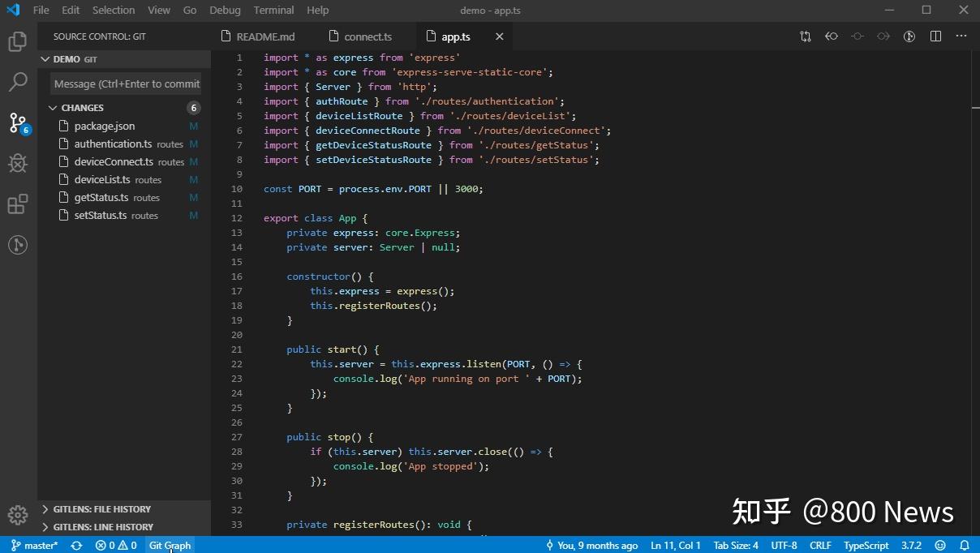
Task: Collapse the DEMO GIT section
Action: click(x=124, y=59)
